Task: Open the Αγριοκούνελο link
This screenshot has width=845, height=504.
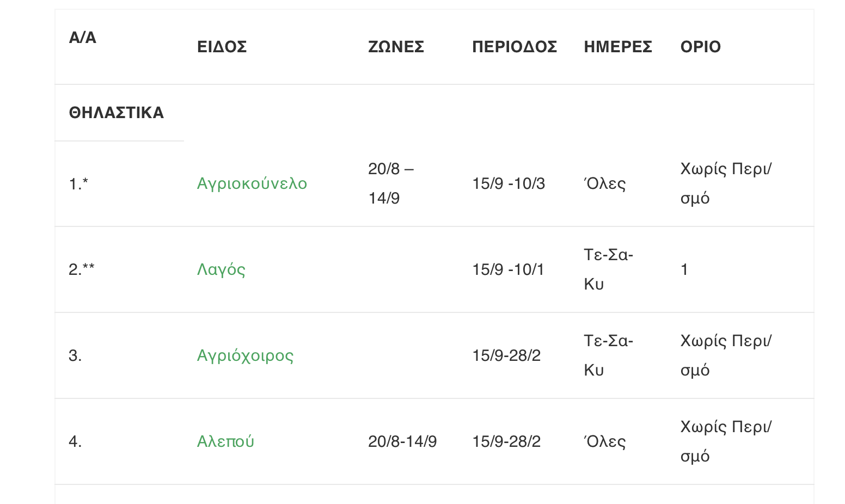Action: 252,183
